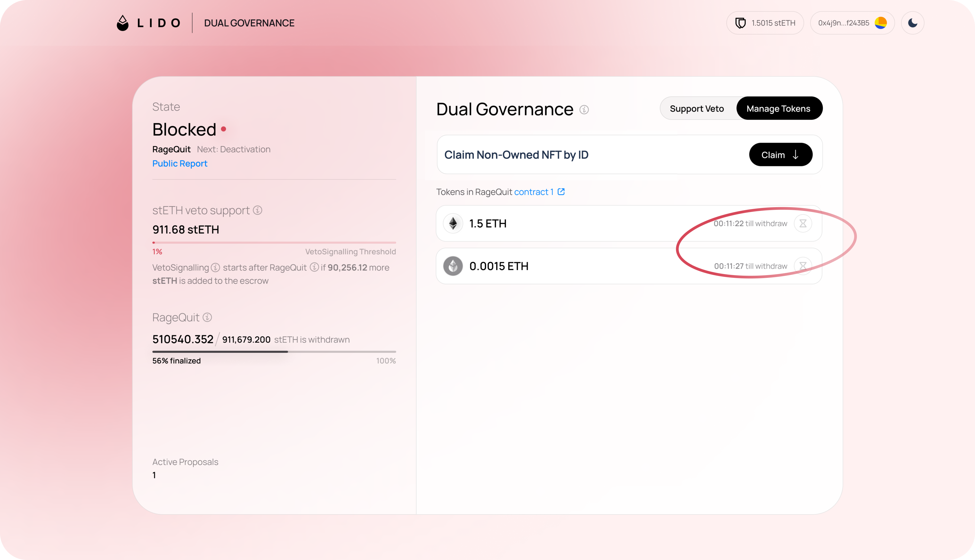Click info icon after 'starts after RageQuit'

(x=314, y=267)
